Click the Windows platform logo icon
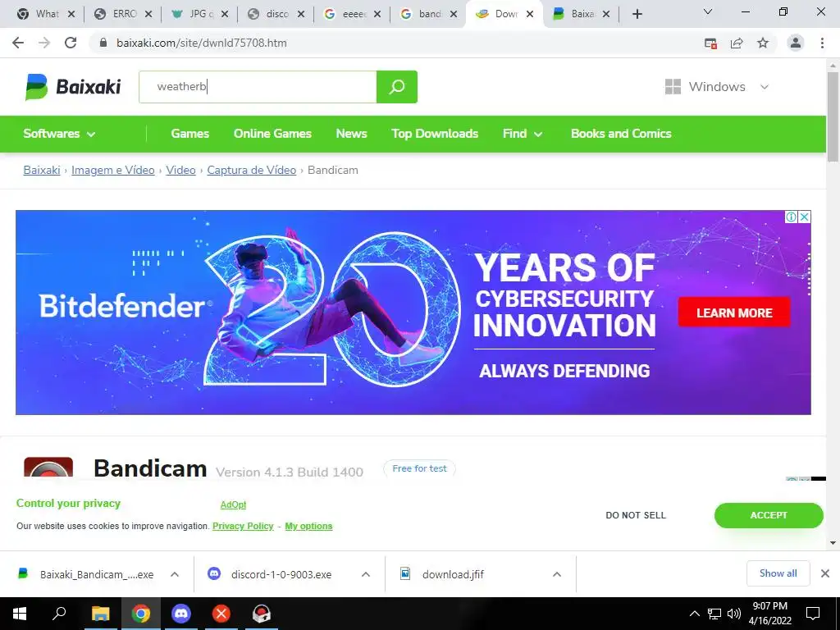This screenshot has width=840, height=630. point(673,87)
